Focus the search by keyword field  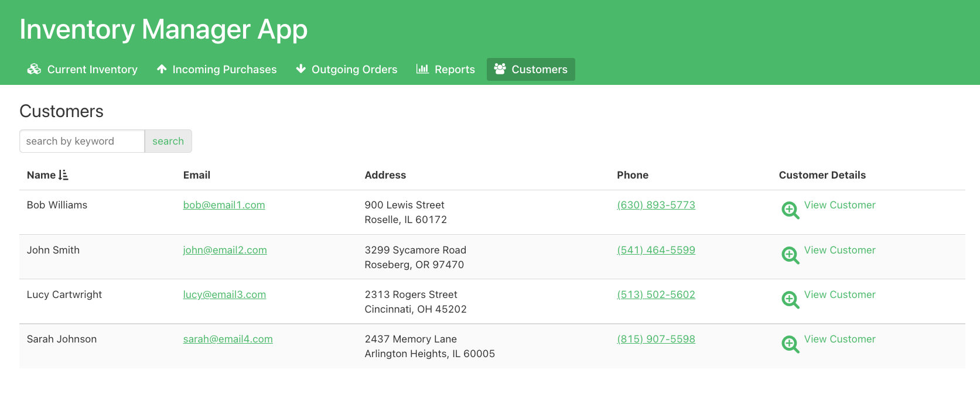[x=82, y=141]
